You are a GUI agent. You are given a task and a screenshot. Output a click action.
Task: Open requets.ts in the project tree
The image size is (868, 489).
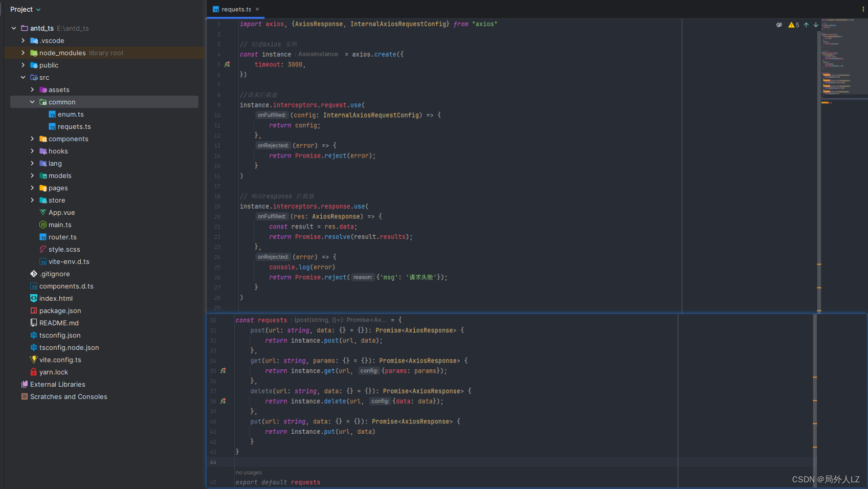tap(74, 126)
